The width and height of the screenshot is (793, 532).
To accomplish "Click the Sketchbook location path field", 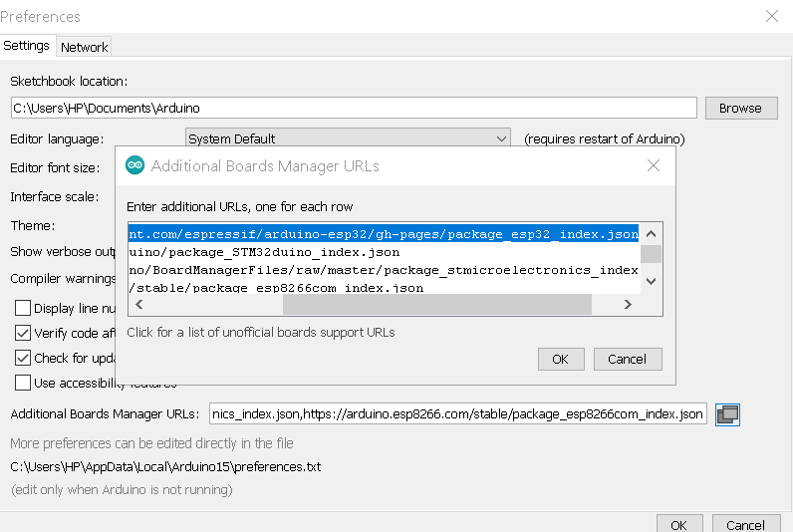I will (354, 109).
